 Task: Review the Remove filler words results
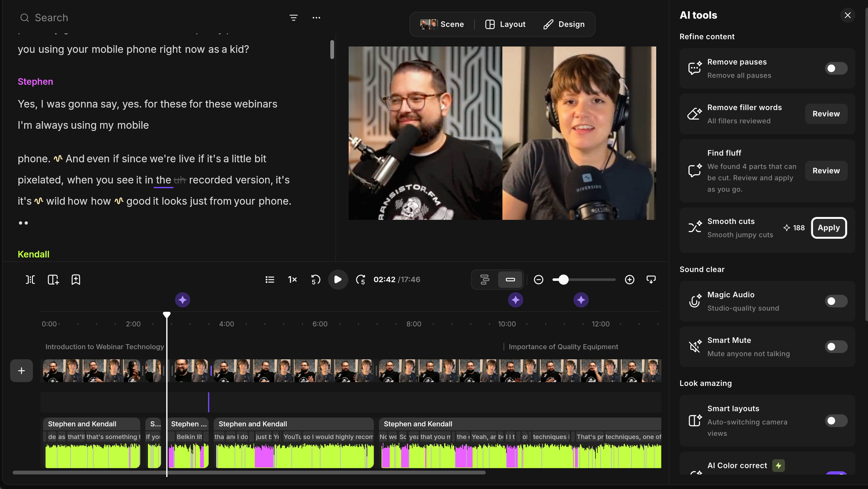pos(826,114)
